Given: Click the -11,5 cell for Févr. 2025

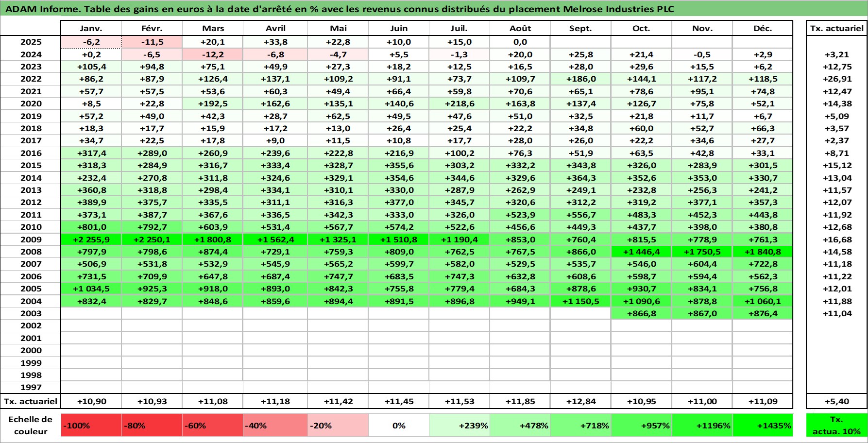Looking at the screenshot, I should click(152, 42).
